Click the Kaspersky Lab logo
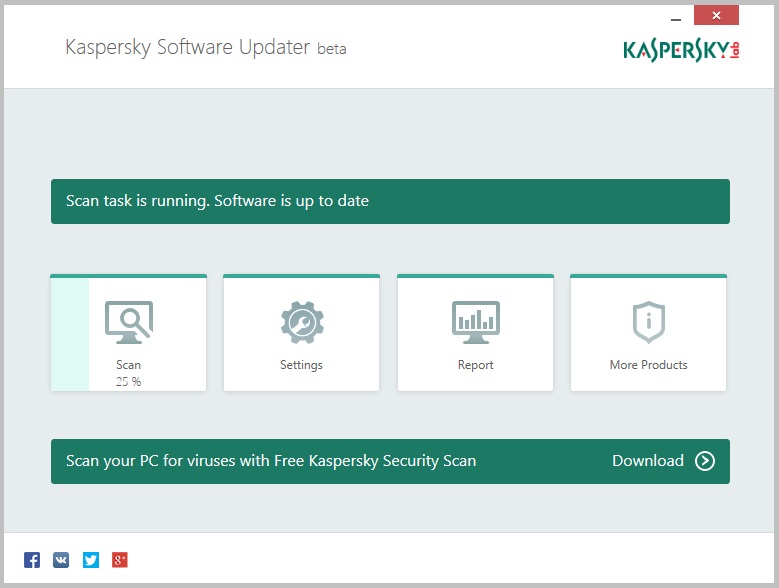The height and width of the screenshot is (588, 779). (681, 49)
